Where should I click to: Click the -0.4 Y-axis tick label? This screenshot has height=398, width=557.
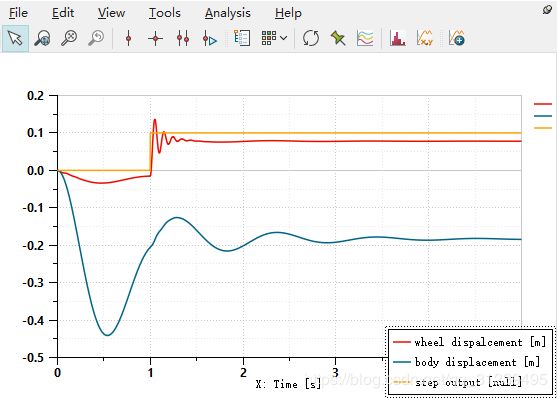click(34, 320)
